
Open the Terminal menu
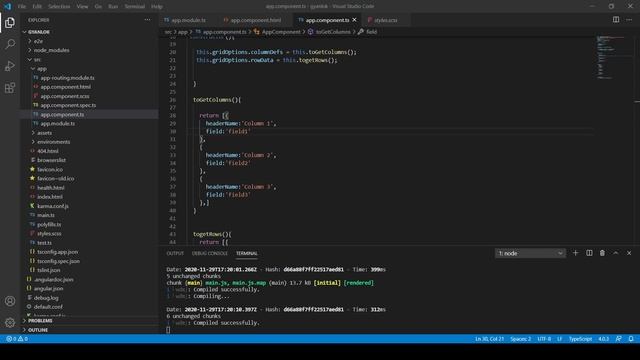pyautogui.click(x=135, y=7)
